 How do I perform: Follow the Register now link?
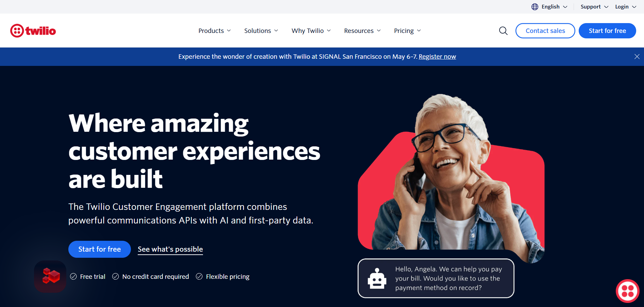[x=437, y=57]
